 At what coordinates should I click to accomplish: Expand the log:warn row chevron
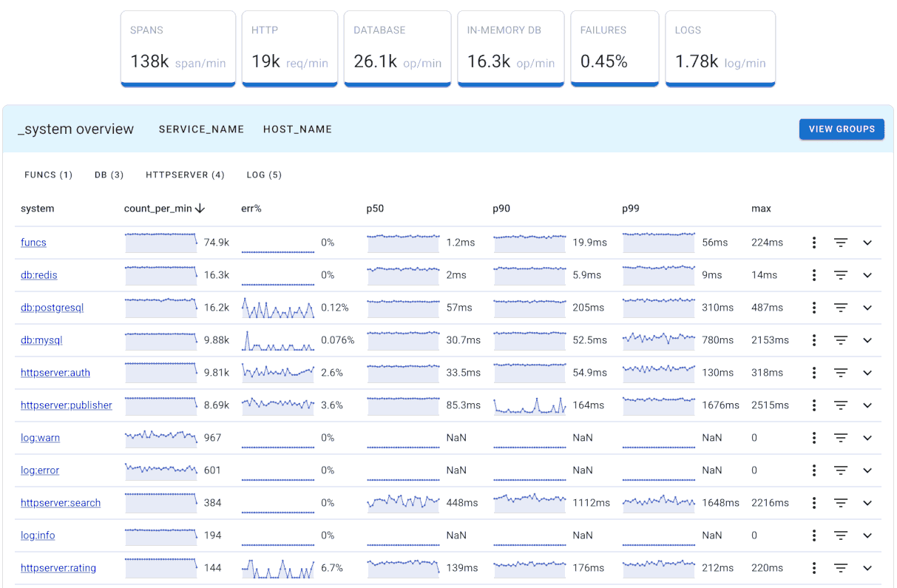(867, 438)
